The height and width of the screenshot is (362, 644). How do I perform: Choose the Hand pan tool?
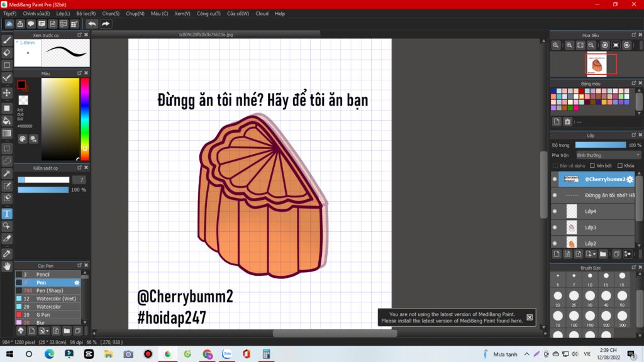point(7,266)
